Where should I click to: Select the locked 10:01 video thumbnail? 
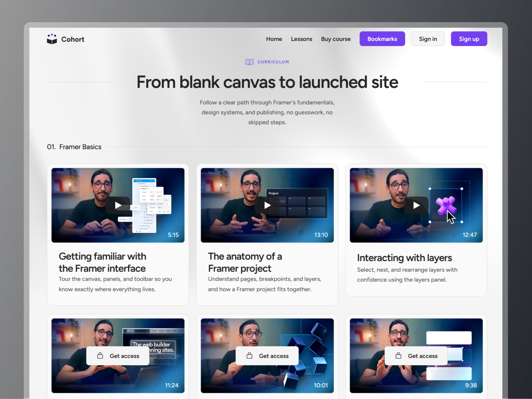tap(267, 356)
